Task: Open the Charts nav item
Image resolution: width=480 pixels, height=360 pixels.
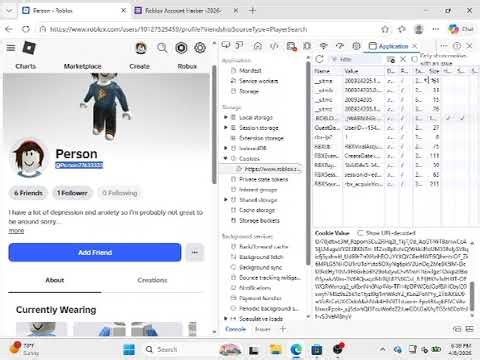Action: click(x=26, y=66)
